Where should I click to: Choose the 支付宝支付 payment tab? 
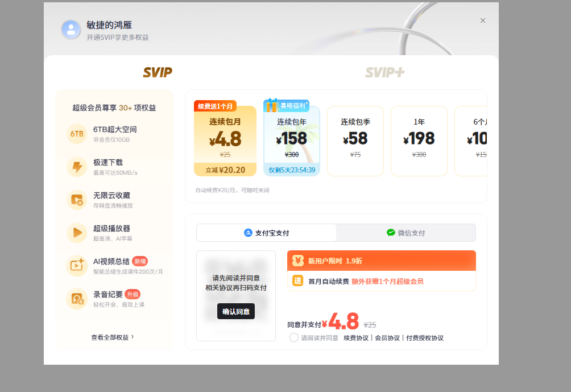(266, 233)
